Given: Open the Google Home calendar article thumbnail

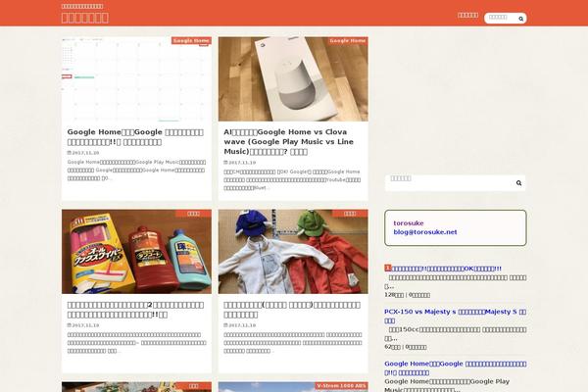Looking at the screenshot, I should [x=136, y=78].
